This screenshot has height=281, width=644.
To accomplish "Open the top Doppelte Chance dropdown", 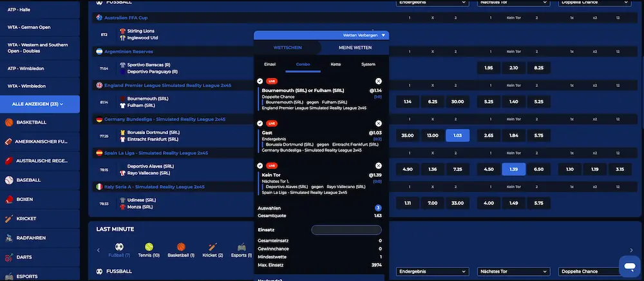I will click(594, 3).
